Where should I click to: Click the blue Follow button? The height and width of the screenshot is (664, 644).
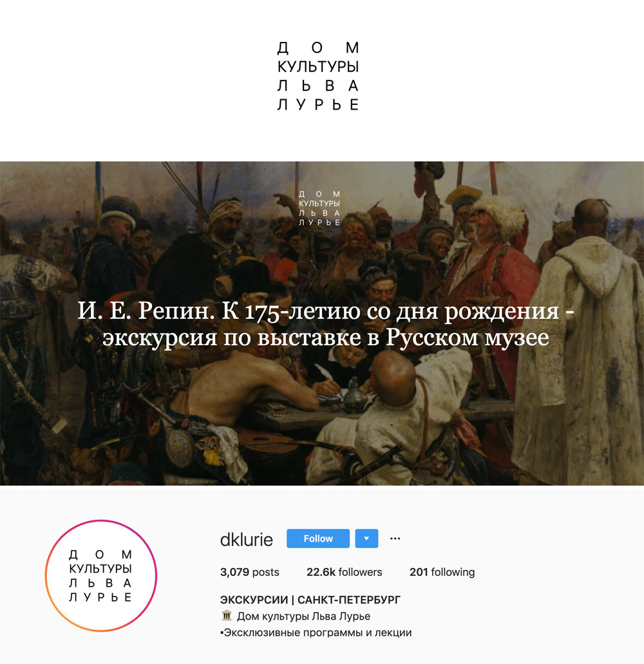click(x=318, y=538)
